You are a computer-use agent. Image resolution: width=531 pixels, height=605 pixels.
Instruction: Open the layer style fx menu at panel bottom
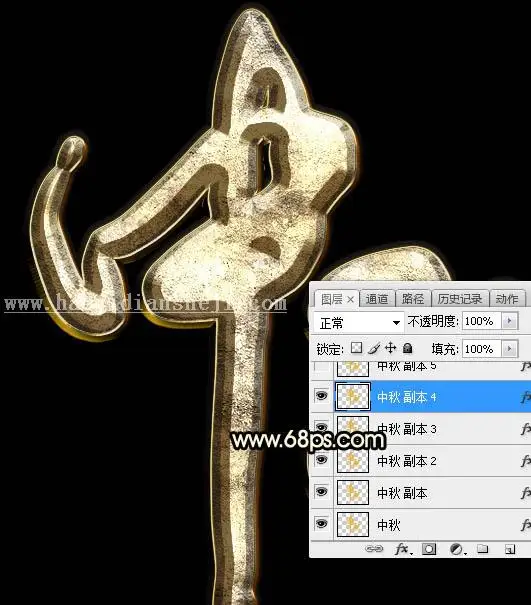403,549
